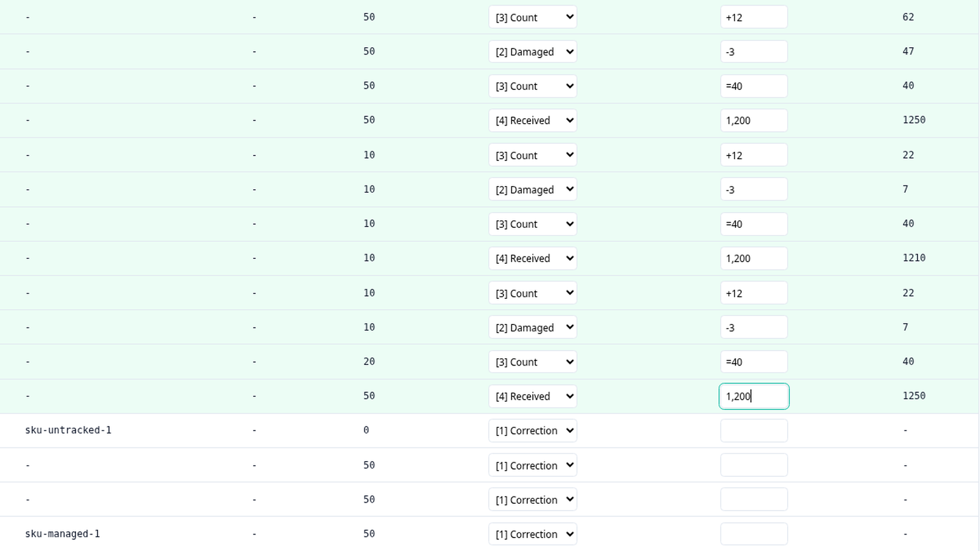Click the stock value 10 in the 1210 row
The image size is (980, 551).
(369, 258)
